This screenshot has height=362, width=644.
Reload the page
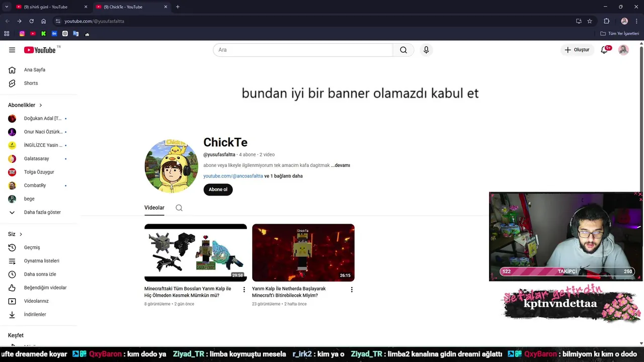click(x=31, y=21)
